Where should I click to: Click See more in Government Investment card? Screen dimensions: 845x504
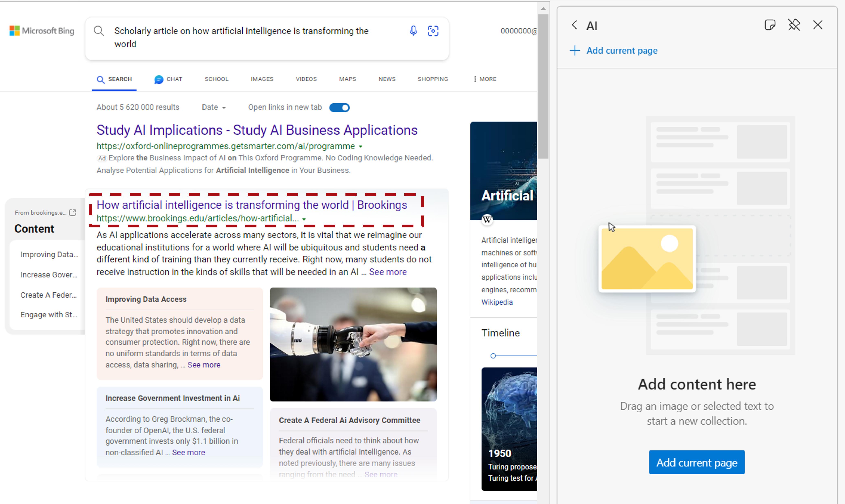(x=189, y=453)
